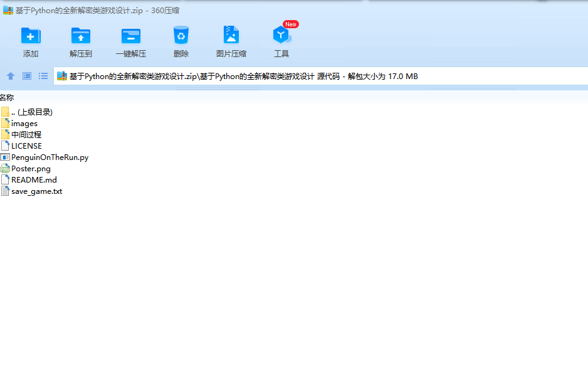588x389 pixels.
Task: Select the 'LICENSE' file name
Action: point(26,146)
